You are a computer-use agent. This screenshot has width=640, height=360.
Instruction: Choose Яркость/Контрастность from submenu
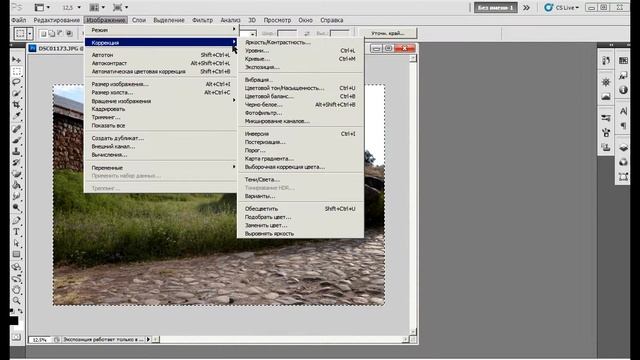click(x=300, y=42)
